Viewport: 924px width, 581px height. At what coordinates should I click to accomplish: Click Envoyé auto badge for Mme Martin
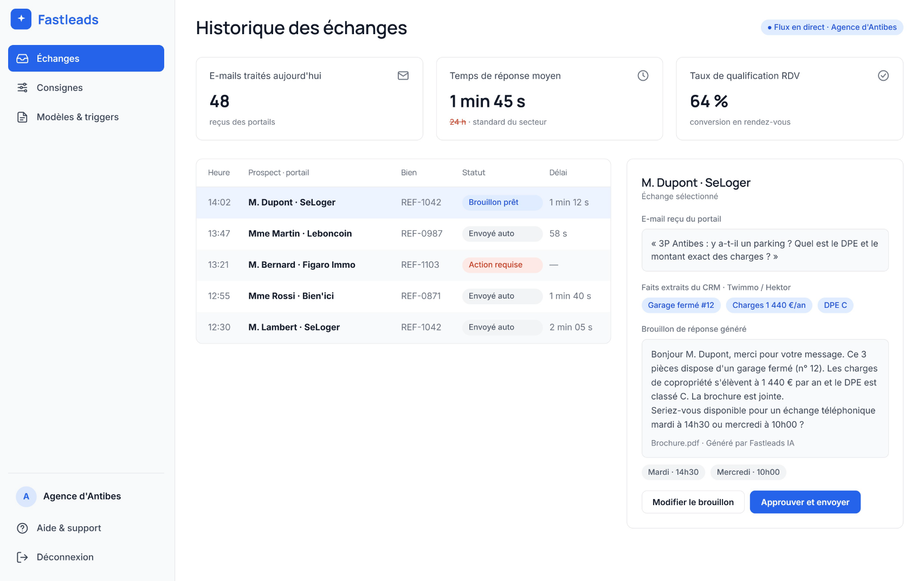pyautogui.click(x=502, y=234)
